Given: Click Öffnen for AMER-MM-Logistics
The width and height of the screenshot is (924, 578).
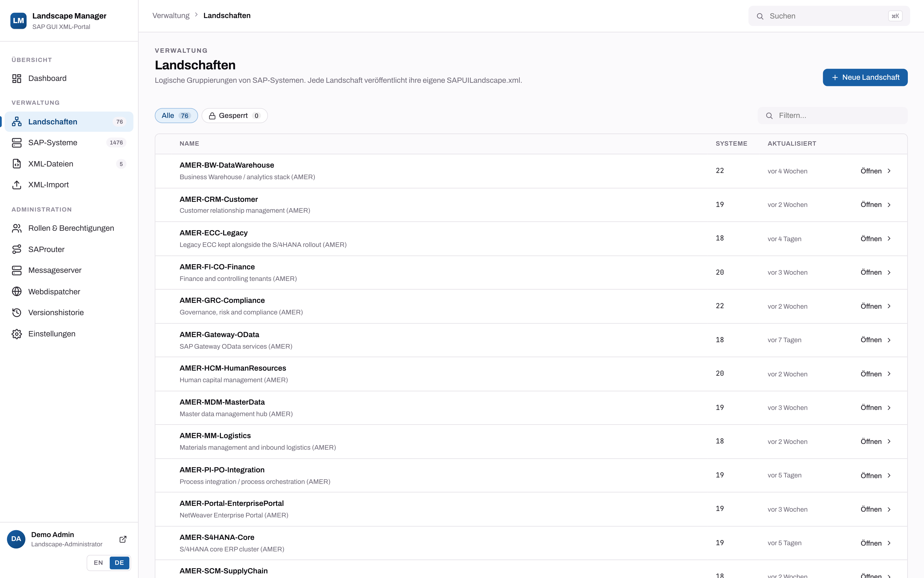Looking at the screenshot, I should click(x=875, y=442).
